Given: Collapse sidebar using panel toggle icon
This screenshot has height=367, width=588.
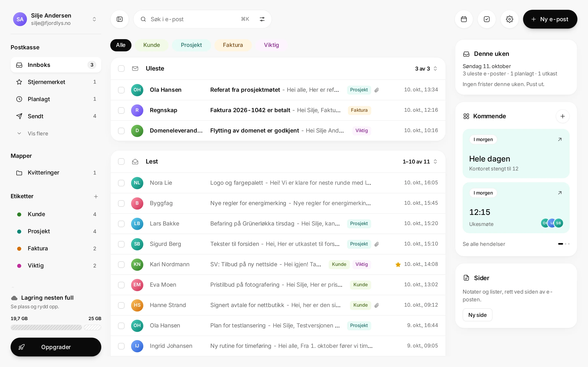Looking at the screenshot, I should point(120,19).
